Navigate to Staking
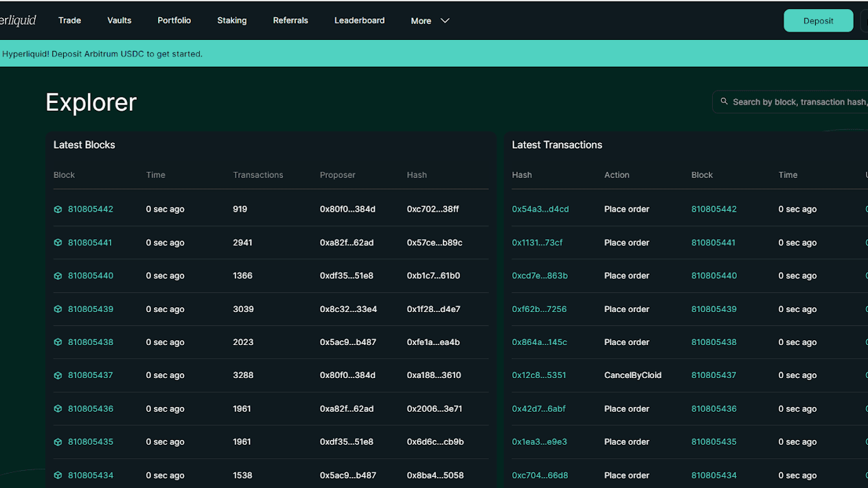This screenshot has height=488, width=868. pyautogui.click(x=231, y=21)
